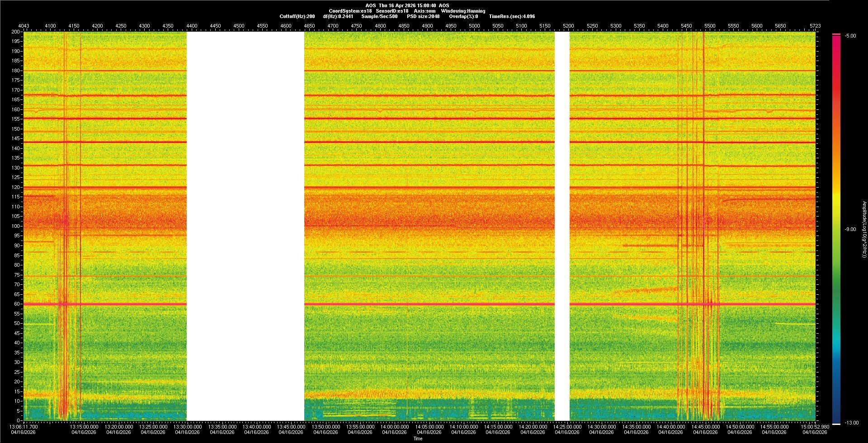Click the 100 Hz frequency axis label
This screenshot has width=868, height=443.
(x=16, y=226)
